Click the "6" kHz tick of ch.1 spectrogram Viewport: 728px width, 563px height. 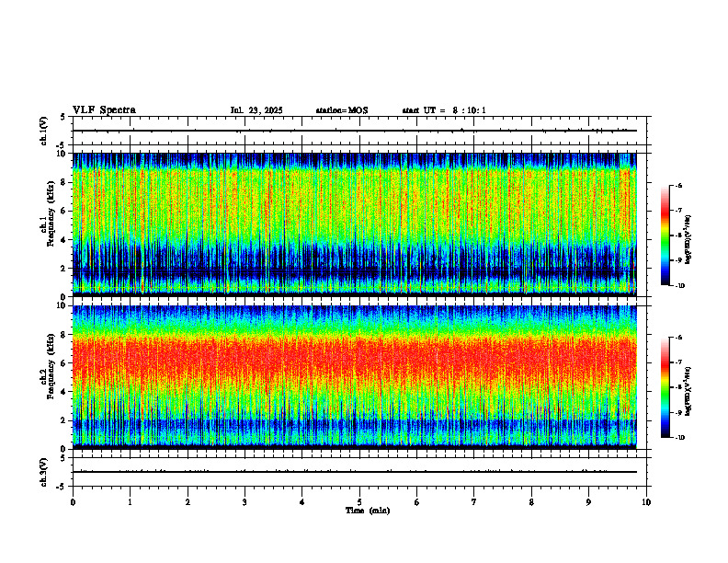tap(64, 211)
